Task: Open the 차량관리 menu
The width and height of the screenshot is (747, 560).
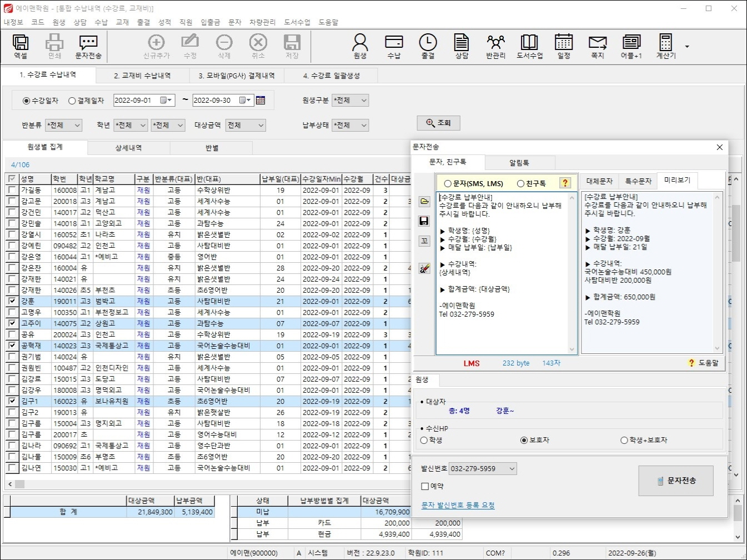Action: (x=263, y=22)
